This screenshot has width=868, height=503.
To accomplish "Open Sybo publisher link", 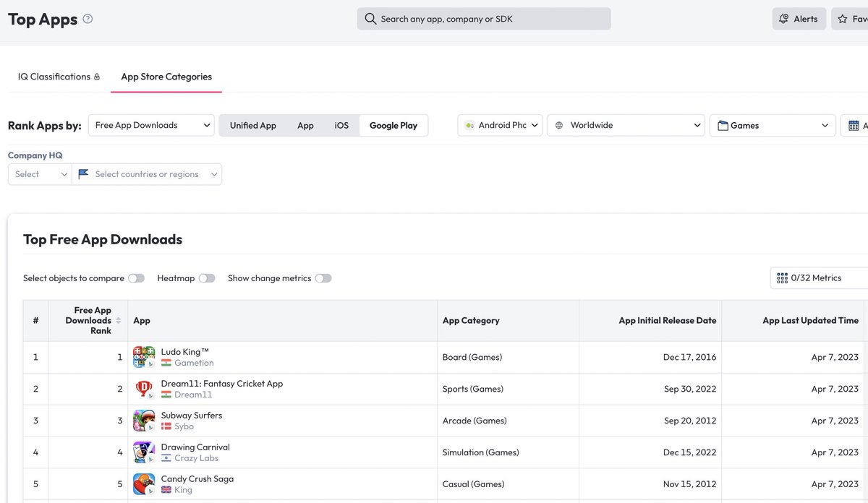I will pos(184,426).
